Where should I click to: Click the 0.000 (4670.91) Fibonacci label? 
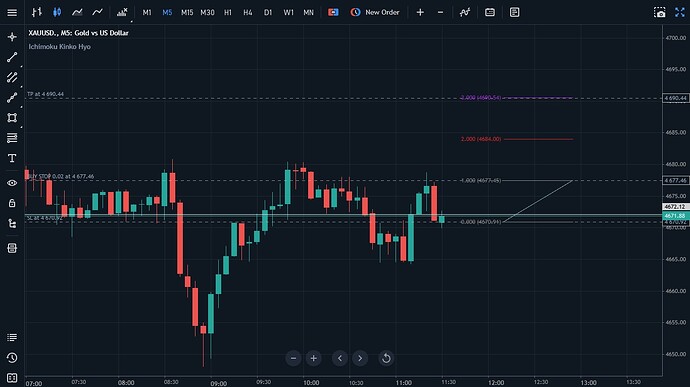[481, 222]
